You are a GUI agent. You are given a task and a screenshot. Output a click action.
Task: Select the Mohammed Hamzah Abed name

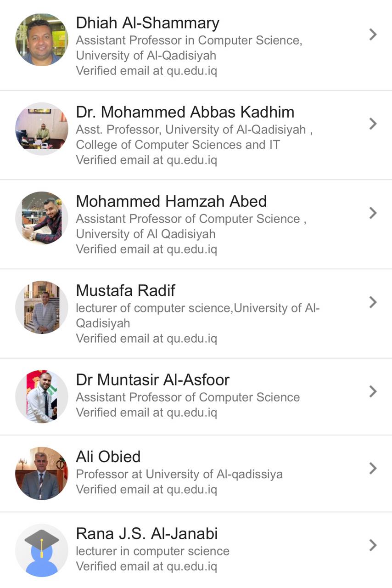tap(171, 201)
